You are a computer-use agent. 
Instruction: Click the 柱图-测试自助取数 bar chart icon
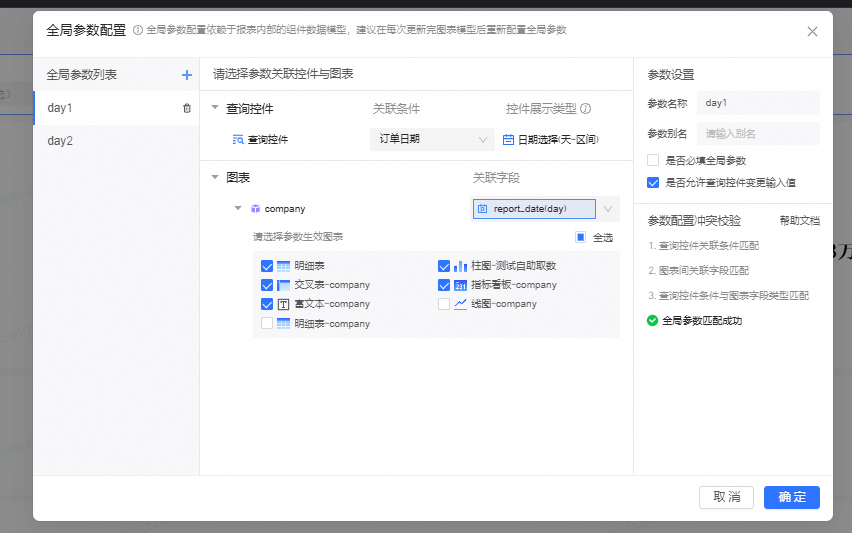460,266
